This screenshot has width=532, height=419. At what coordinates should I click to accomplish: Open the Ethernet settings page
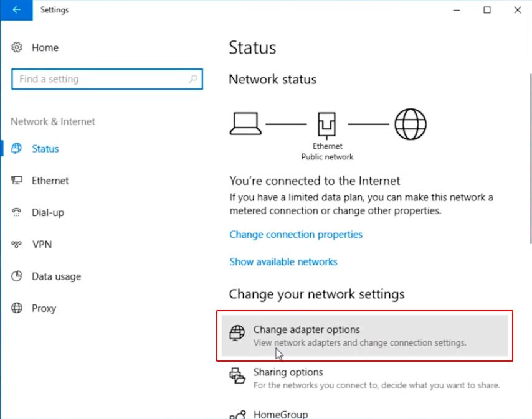point(50,181)
